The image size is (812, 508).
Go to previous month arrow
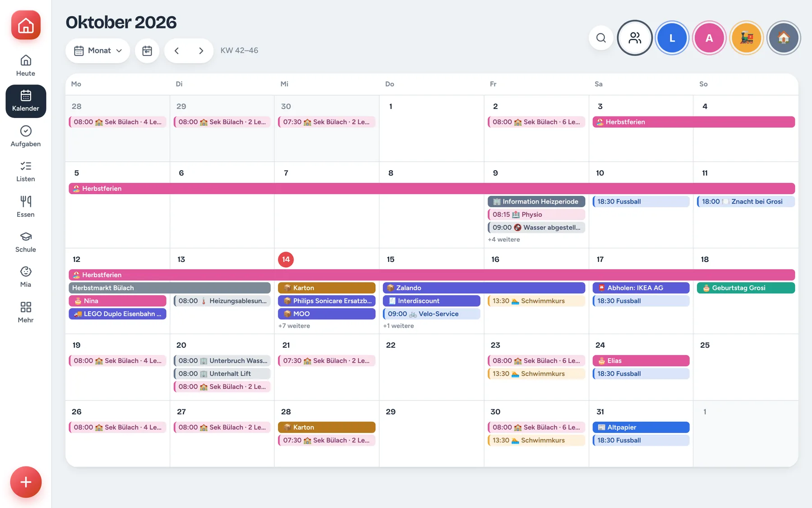(x=177, y=51)
